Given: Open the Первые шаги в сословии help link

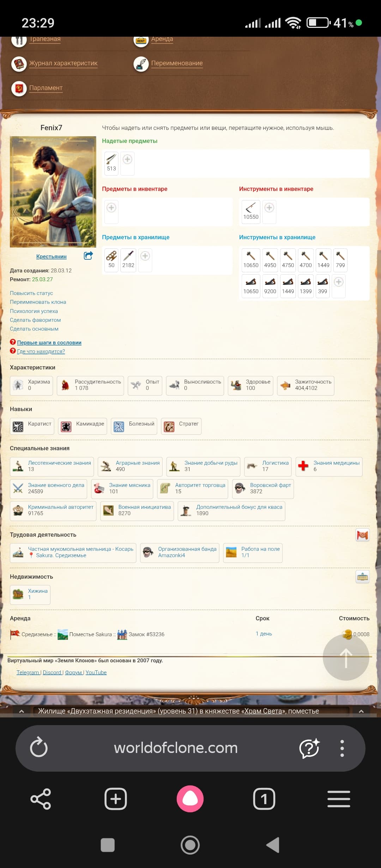Looking at the screenshot, I should click(49, 343).
